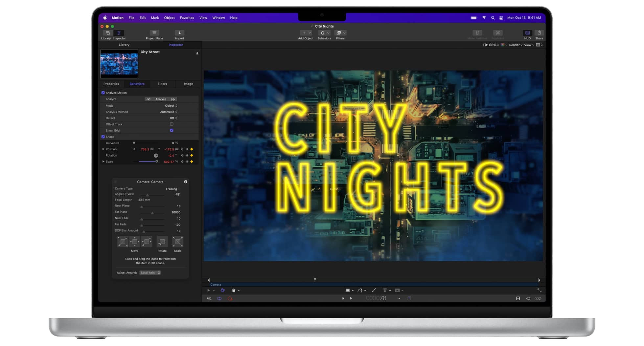Image resolution: width=644 pixels, height=346 pixels.
Task: Switch to the Image tab
Action: click(188, 84)
